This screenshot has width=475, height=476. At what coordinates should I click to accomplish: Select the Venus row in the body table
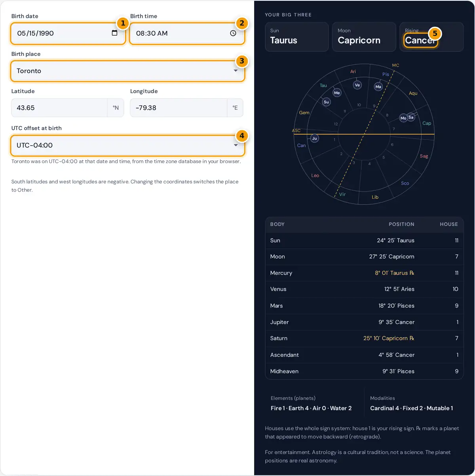tap(364, 289)
